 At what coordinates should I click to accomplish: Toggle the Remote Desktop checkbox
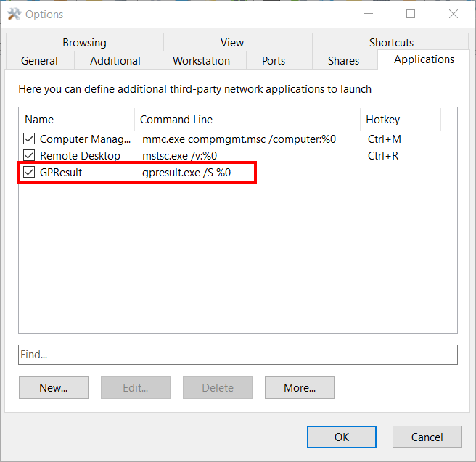pyautogui.click(x=29, y=155)
